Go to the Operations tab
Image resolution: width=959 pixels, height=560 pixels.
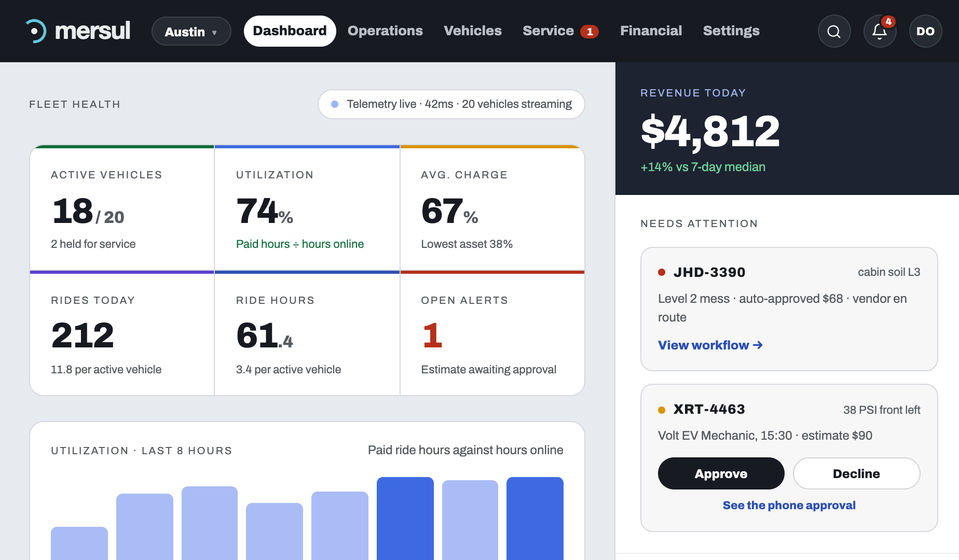385,31
